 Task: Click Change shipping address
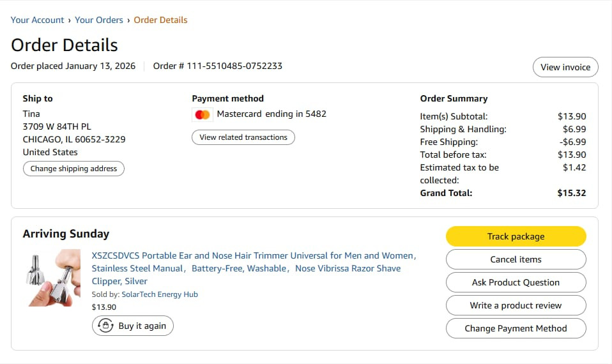(x=73, y=169)
